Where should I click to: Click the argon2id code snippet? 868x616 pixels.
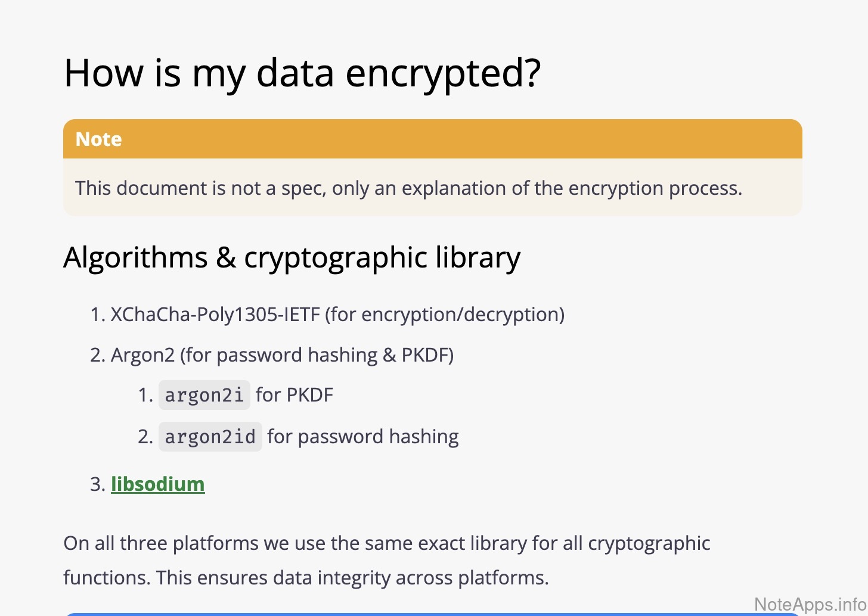pyautogui.click(x=210, y=437)
